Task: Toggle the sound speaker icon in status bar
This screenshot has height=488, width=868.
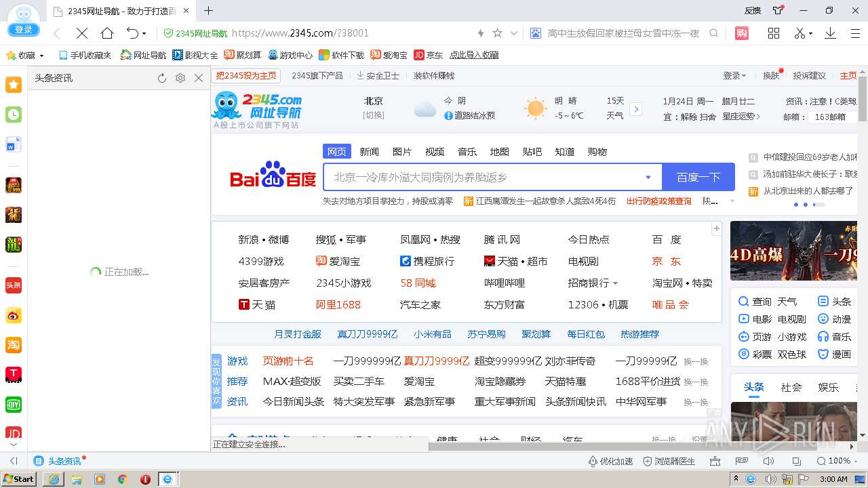Action: tap(768, 461)
